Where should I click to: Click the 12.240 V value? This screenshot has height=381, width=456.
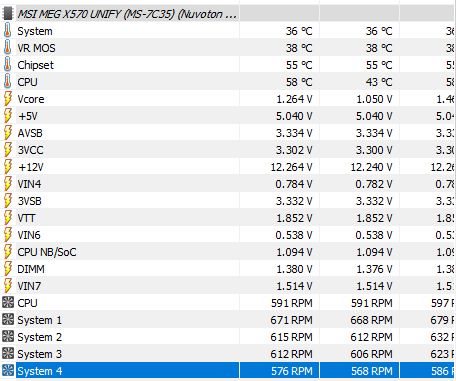pyautogui.click(x=371, y=167)
